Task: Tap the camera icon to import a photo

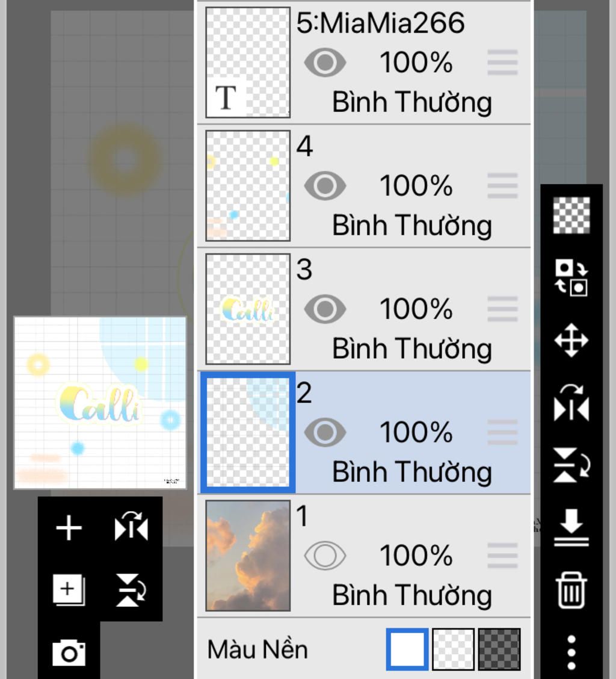Action: point(69,653)
